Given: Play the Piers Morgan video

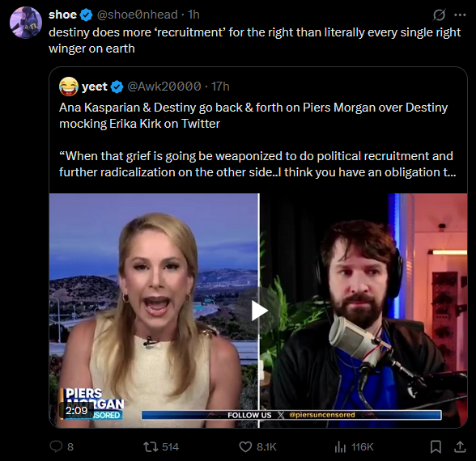Looking at the screenshot, I should click(259, 311).
